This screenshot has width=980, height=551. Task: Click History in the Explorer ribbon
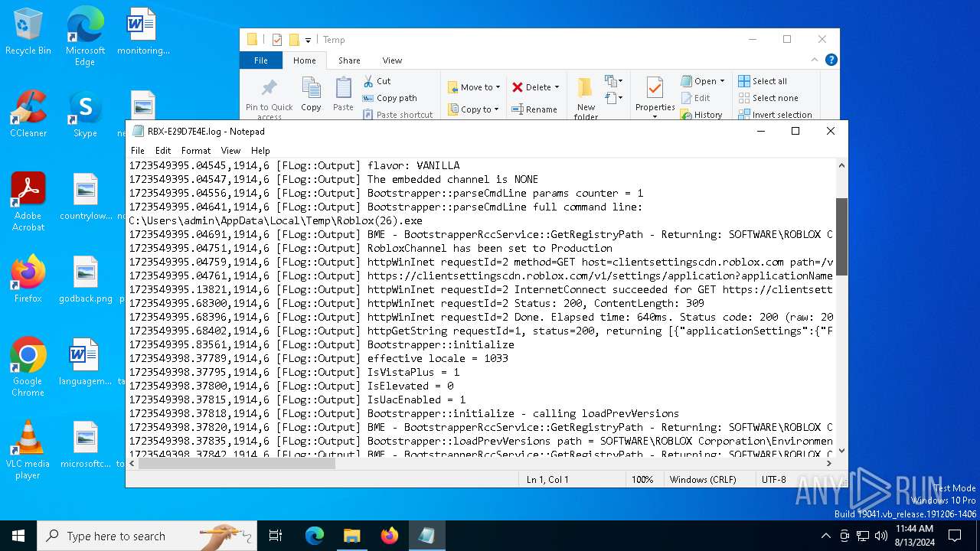(701, 115)
